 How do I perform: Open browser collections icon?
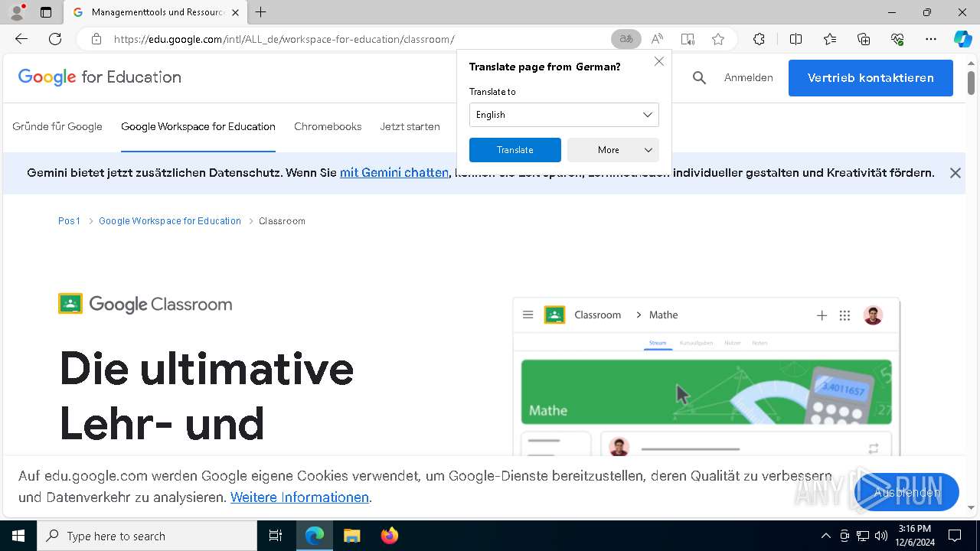click(864, 39)
